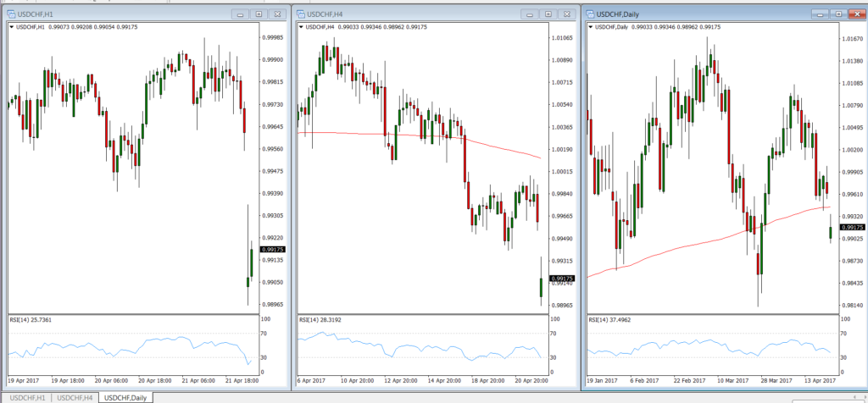Click the 13 Apr 2017 date label
The width and height of the screenshot is (868, 403).
(821, 380)
